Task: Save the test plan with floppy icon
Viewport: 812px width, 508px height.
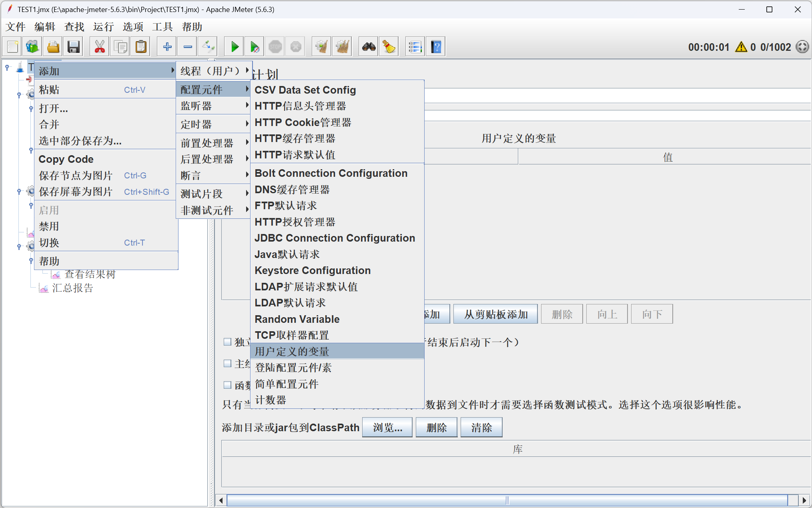Action: click(74, 47)
